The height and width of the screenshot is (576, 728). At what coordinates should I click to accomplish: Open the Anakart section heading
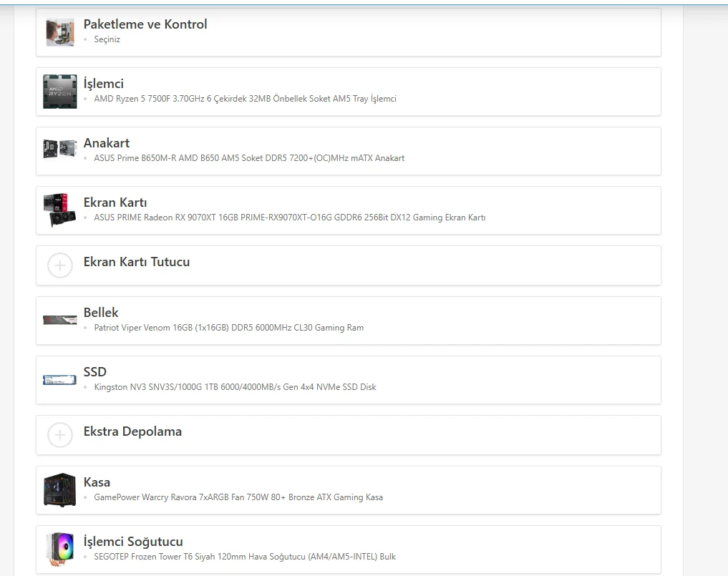[107, 143]
